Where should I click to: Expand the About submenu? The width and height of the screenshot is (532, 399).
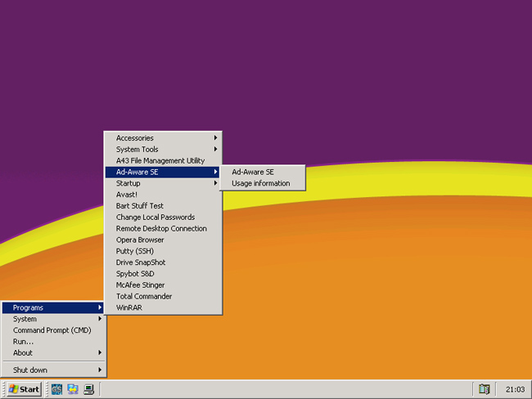coord(53,352)
